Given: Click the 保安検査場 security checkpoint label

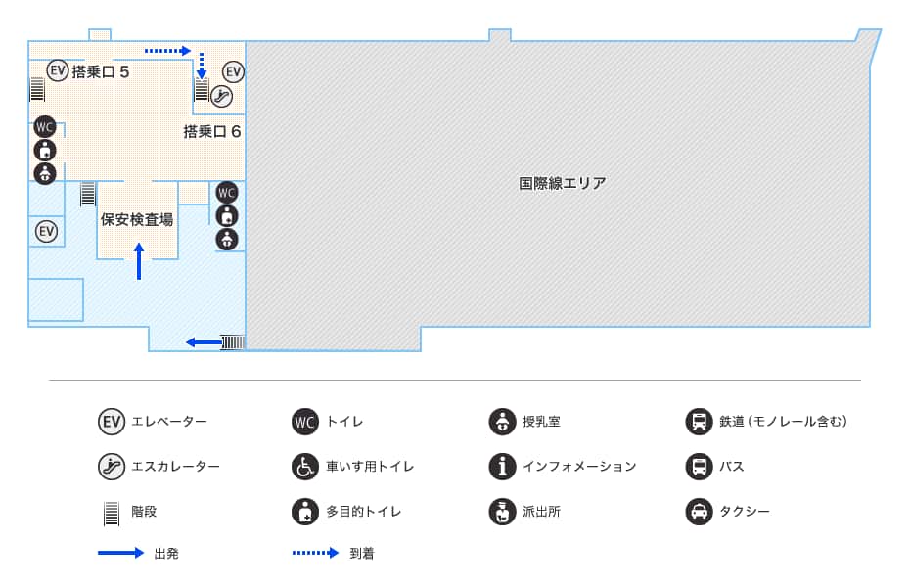Looking at the screenshot, I should click(x=137, y=220).
